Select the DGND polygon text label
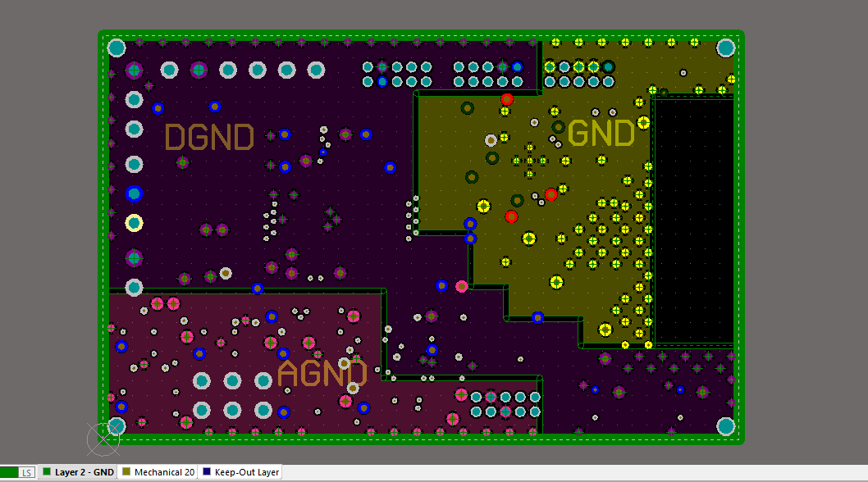This screenshot has height=482, width=868. point(208,138)
